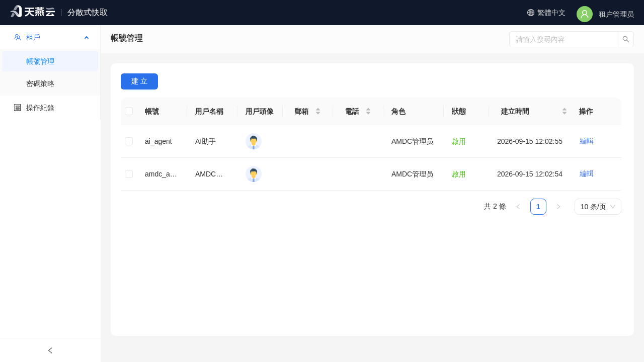Click ai_agent user avatar image
Screen dimensions: 644x362
pos(254,142)
